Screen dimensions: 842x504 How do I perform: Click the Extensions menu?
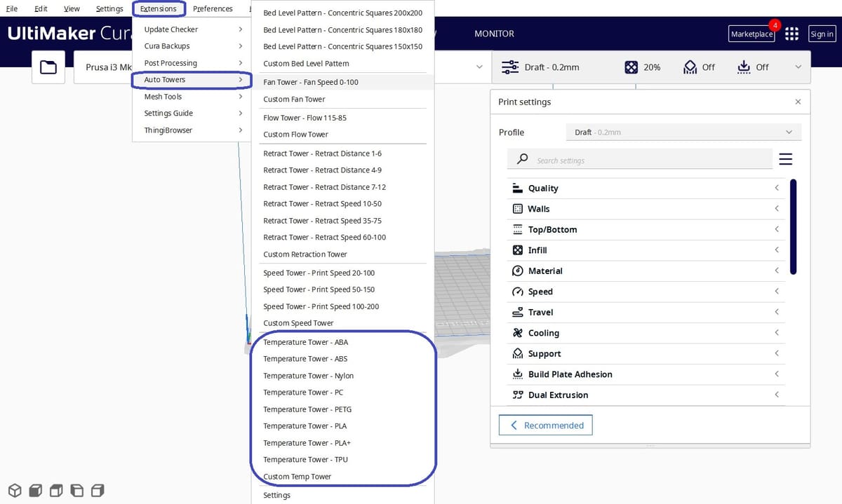159,9
